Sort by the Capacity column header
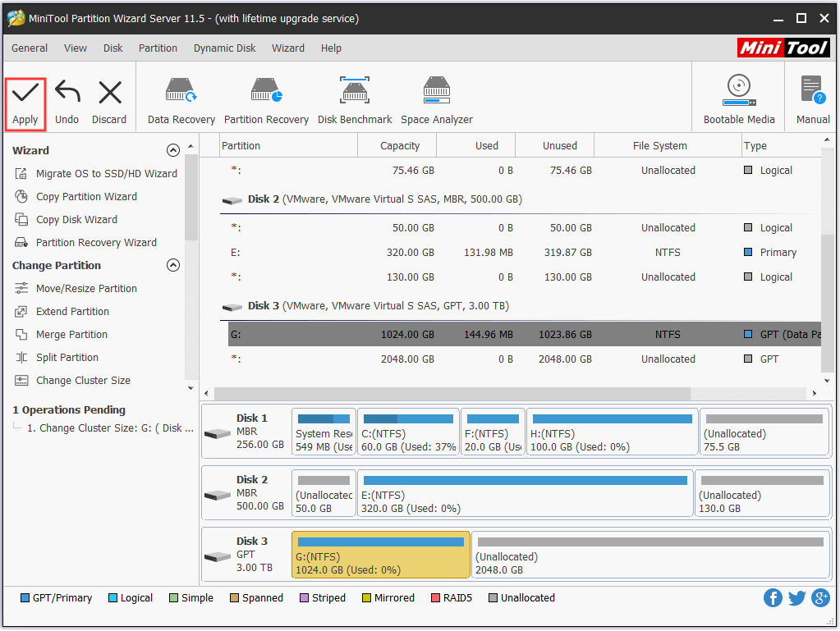This screenshot has width=840, height=631. [397, 145]
